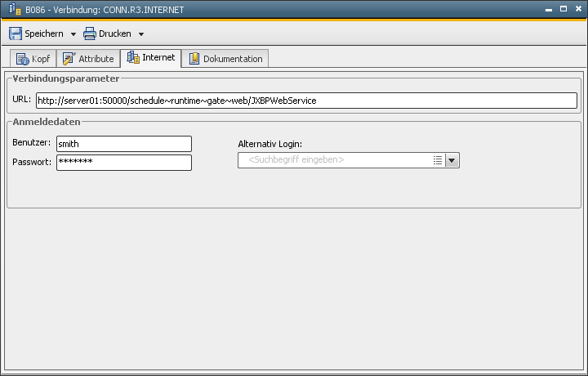This screenshot has height=376, width=588.
Task: Switch to the Kopf tab
Action: 33,59
